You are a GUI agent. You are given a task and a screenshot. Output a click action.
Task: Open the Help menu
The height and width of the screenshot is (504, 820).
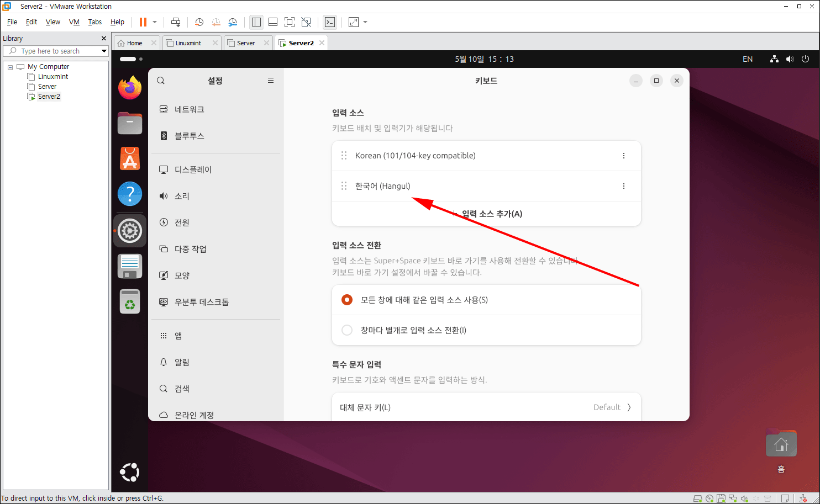click(x=117, y=22)
